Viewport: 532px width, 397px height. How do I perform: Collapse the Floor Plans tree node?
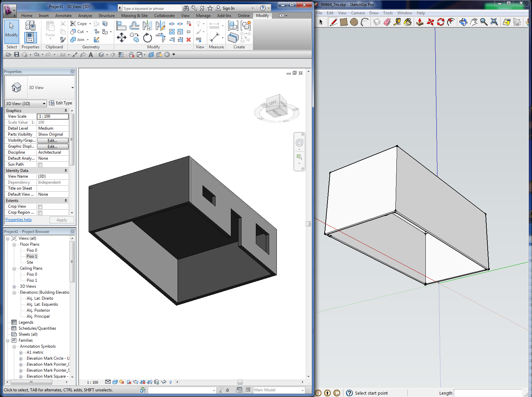tap(14, 245)
